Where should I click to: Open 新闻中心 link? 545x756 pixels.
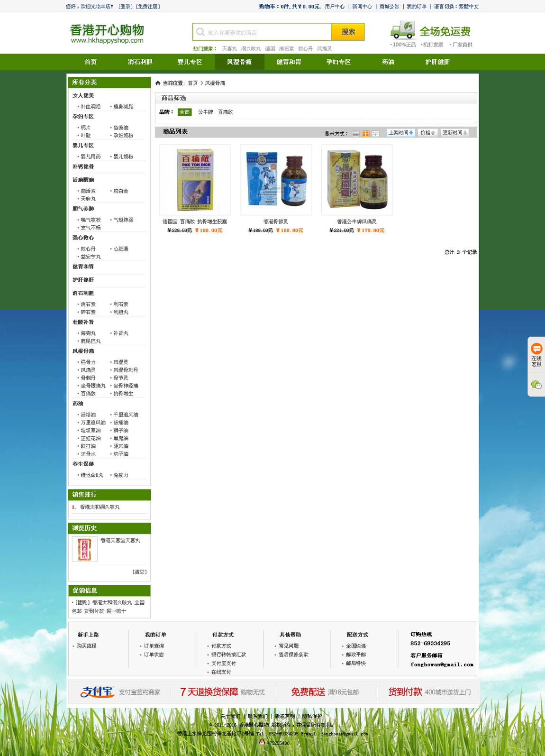(x=362, y=7)
